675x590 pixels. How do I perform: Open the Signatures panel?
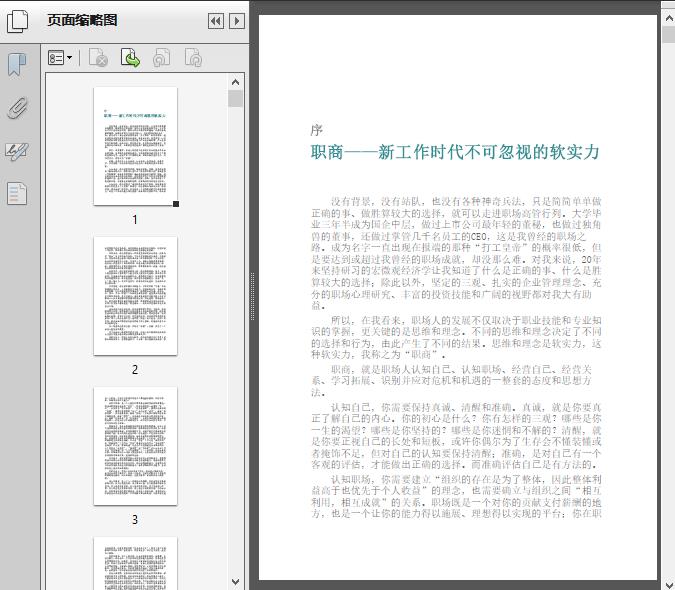[17, 151]
